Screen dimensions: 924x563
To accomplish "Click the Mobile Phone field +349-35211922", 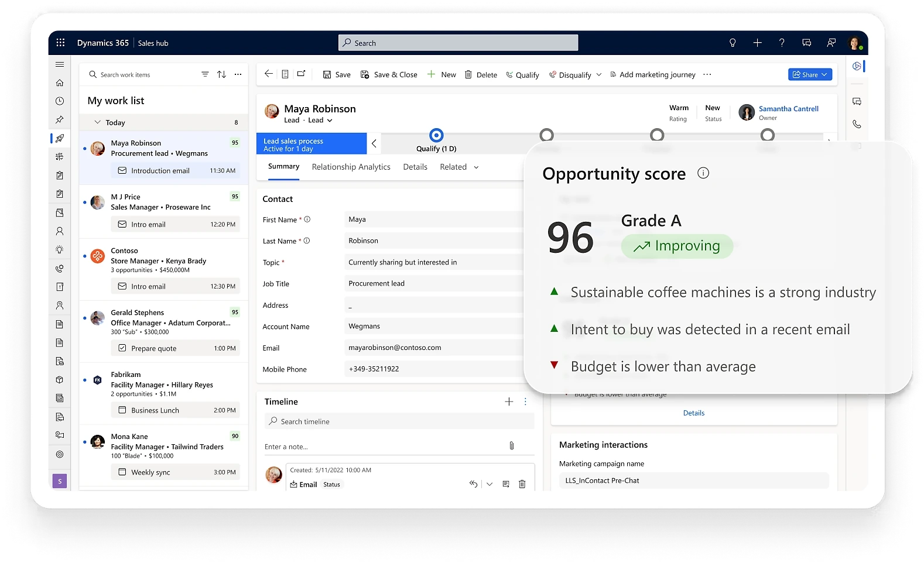I will [x=434, y=369].
